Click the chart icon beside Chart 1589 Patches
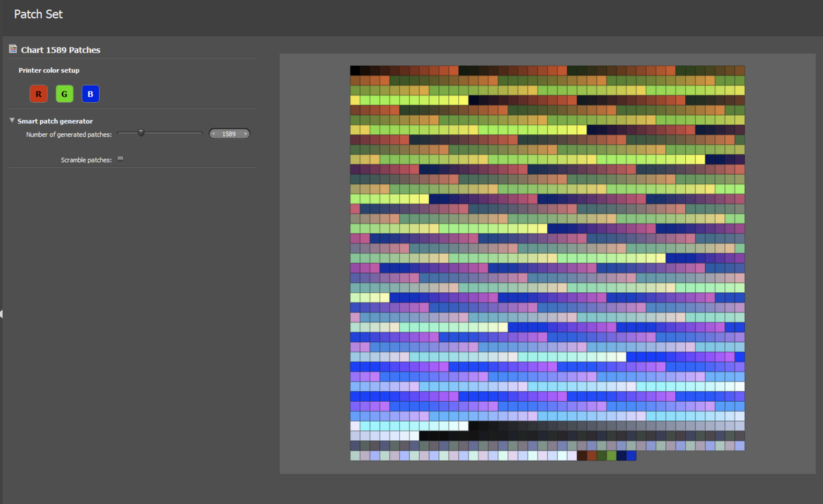The height and width of the screenshot is (504, 823). [13, 49]
